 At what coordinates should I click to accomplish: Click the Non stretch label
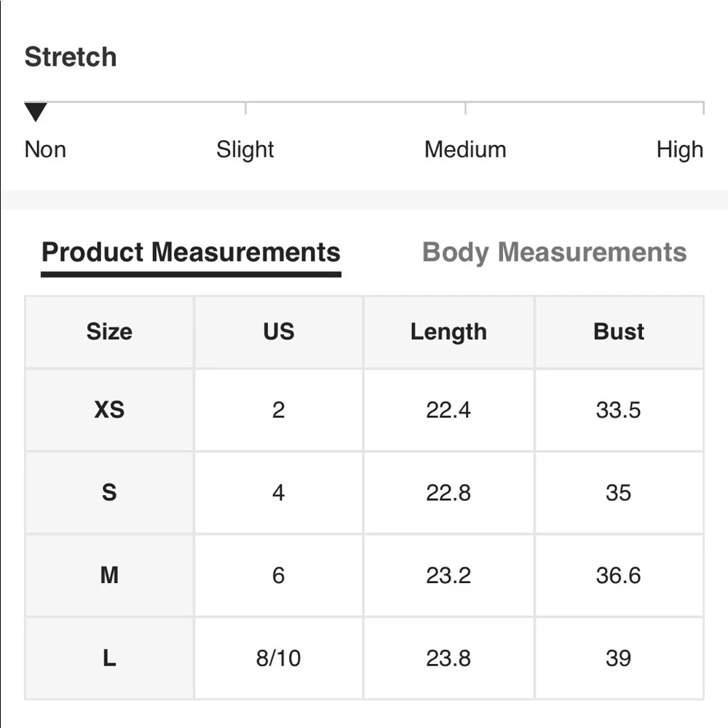pyautogui.click(x=45, y=150)
